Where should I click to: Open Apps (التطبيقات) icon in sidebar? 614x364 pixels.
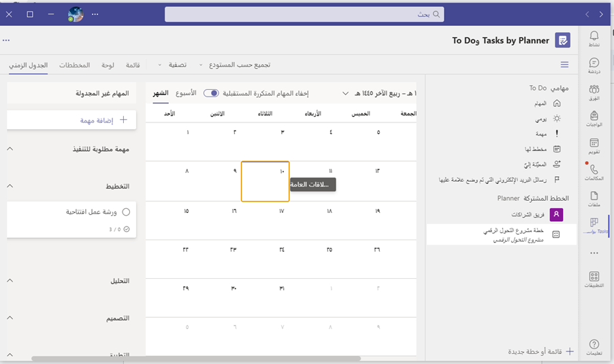(x=594, y=280)
